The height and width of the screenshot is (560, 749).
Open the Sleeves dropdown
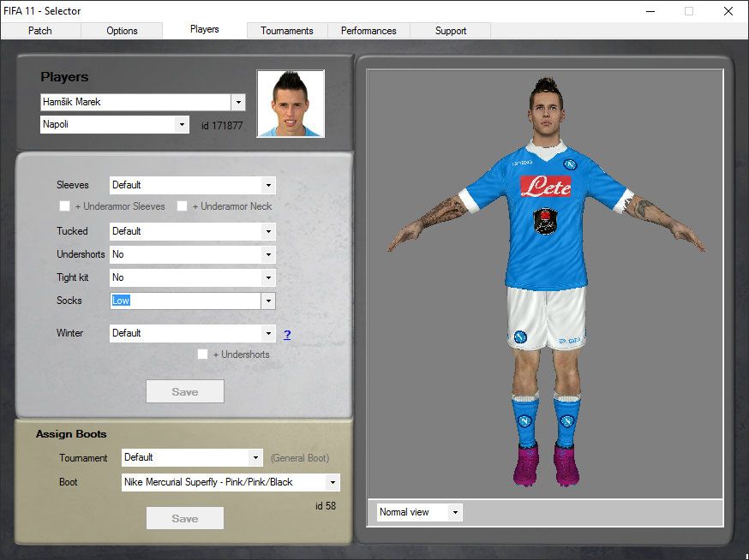(267, 185)
